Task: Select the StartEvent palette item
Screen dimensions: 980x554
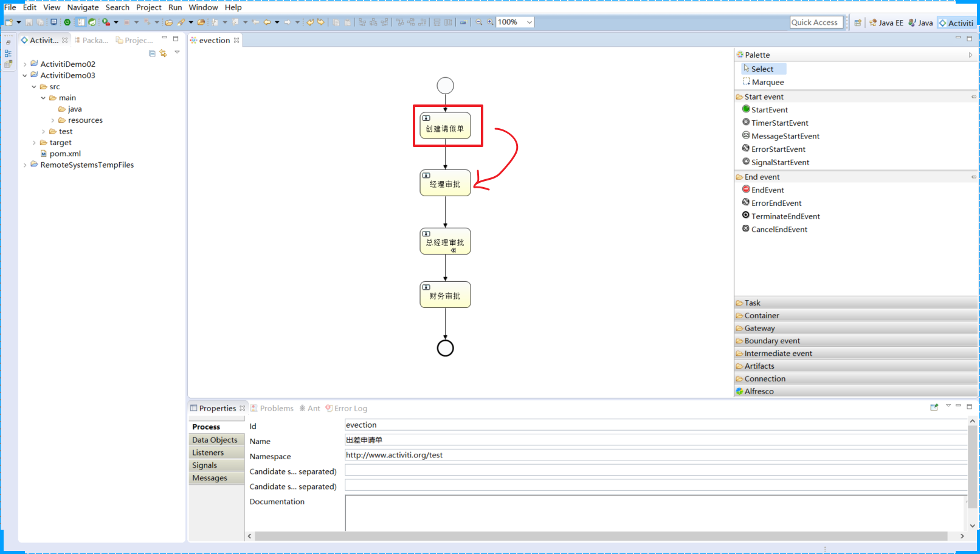Action: point(765,110)
